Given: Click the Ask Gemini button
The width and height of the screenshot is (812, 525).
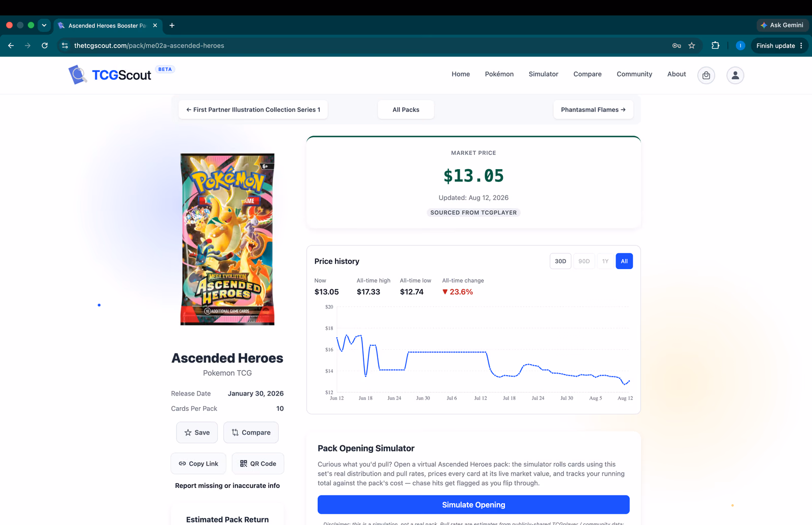Looking at the screenshot, I should (x=782, y=25).
